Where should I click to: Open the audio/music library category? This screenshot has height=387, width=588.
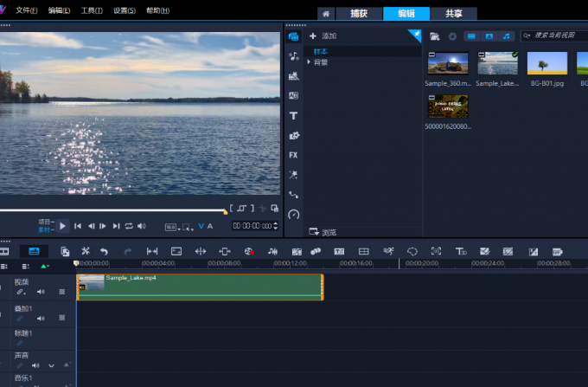tap(293, 55)
